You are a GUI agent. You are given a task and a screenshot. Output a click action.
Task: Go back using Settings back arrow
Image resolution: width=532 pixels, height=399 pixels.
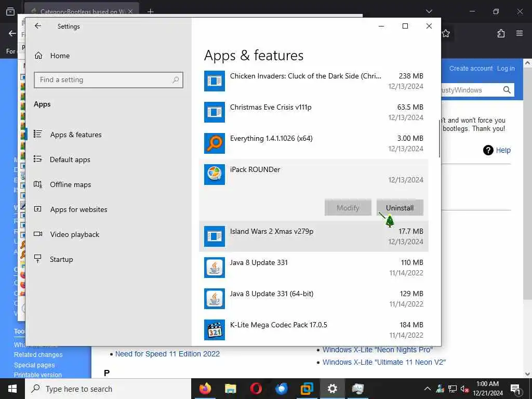(x=37, y=26)
